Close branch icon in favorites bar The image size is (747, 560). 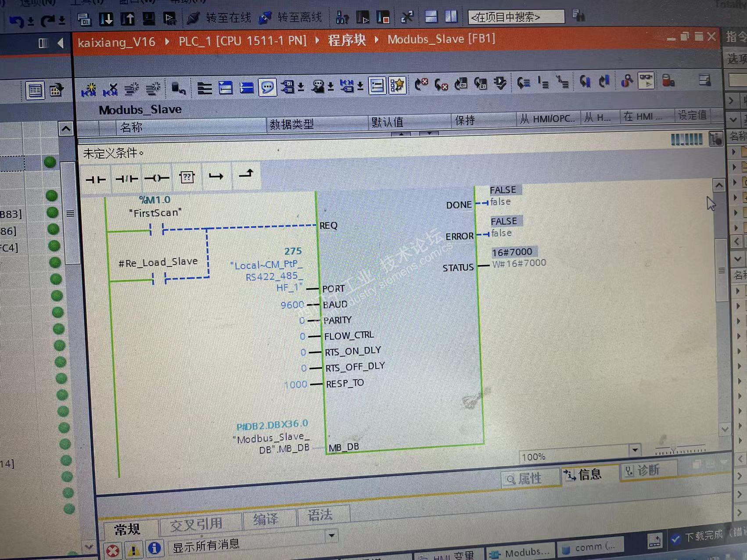coord(246,175)
